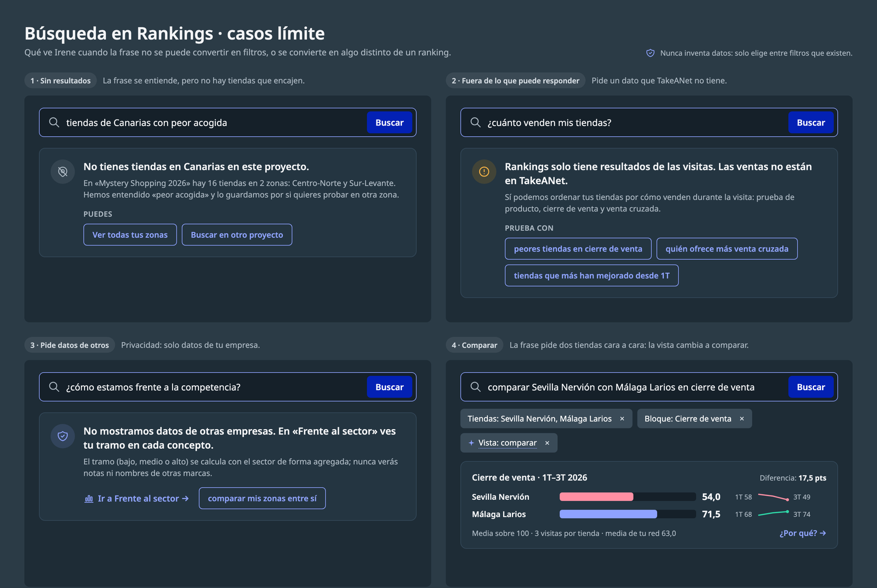877x588 pixels.
Task: Open 'Ir a Frente al sector' link
Action: (x=136, y=499)
